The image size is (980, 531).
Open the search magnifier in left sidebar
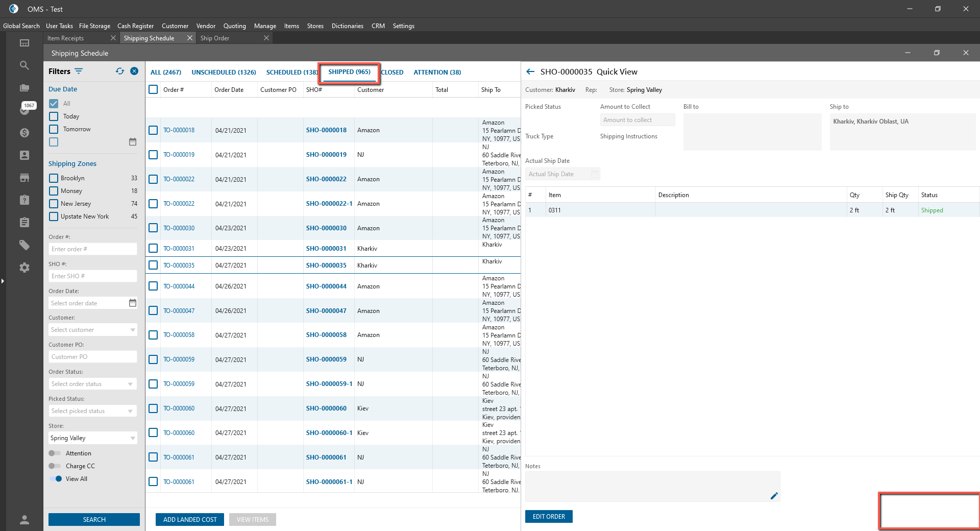coord(24,65)
